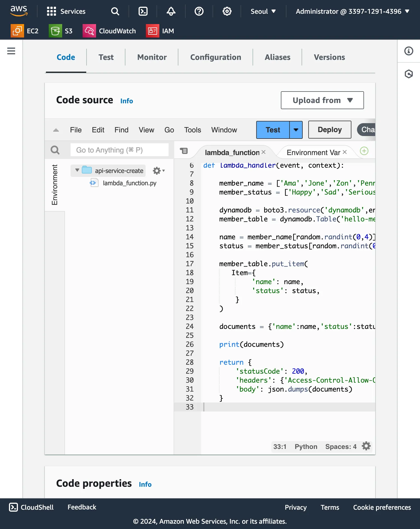Open the notifications bell icon
The image size is (420, 529).
pos(171,11)
